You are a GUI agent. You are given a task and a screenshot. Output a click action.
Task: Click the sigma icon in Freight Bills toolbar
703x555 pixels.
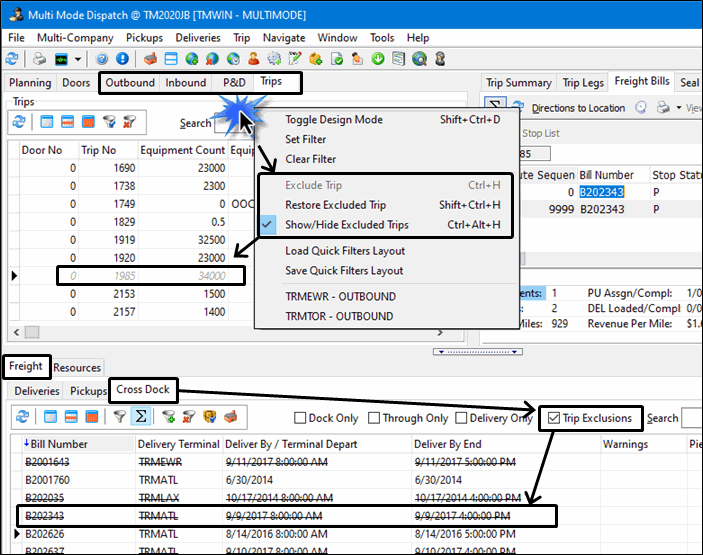(495, 106)
